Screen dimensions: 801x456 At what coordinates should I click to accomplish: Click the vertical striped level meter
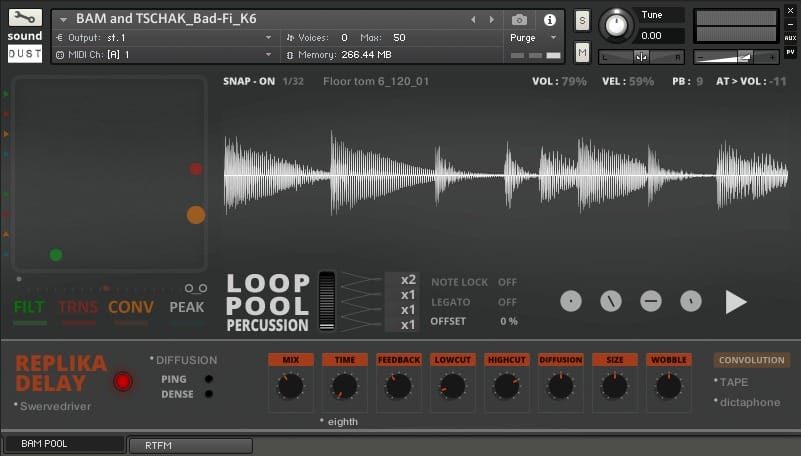[x=327, y=301]
